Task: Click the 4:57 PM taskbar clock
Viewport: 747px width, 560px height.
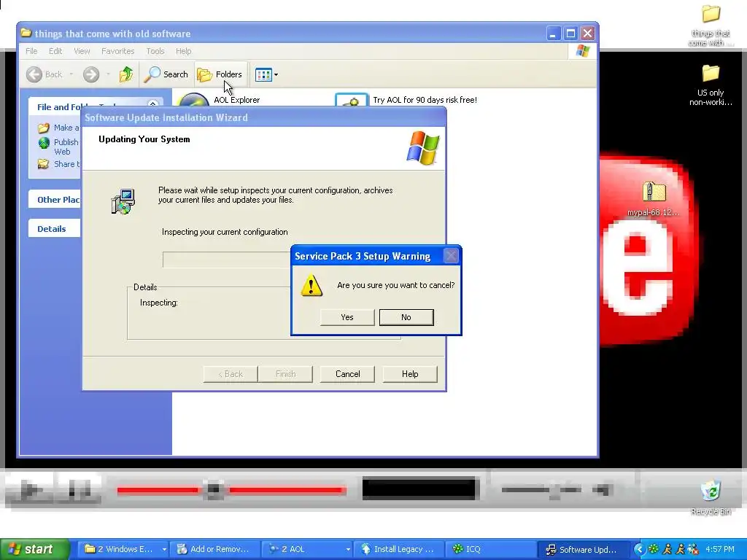Action: (x=720, y=549)
